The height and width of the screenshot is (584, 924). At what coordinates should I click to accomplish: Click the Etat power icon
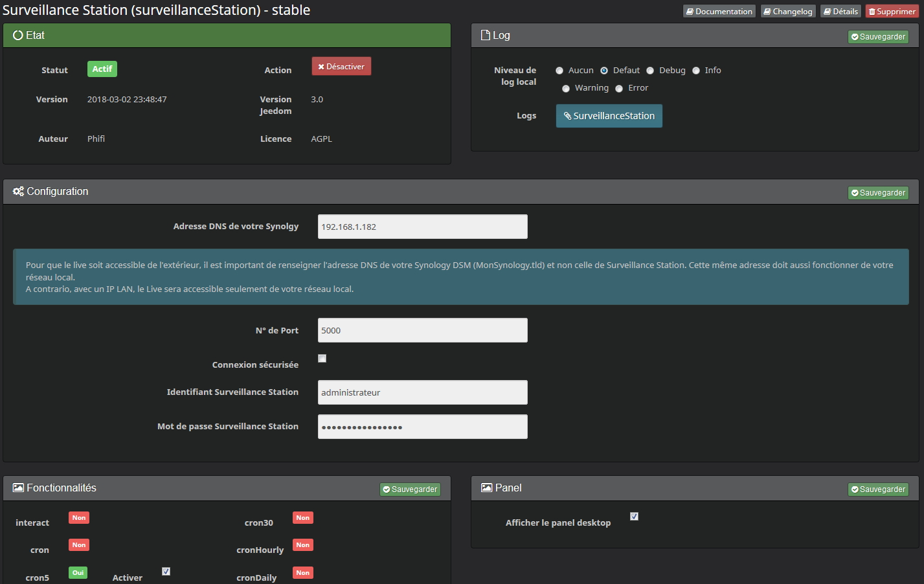pyautogui.click(x=18, y=36)
